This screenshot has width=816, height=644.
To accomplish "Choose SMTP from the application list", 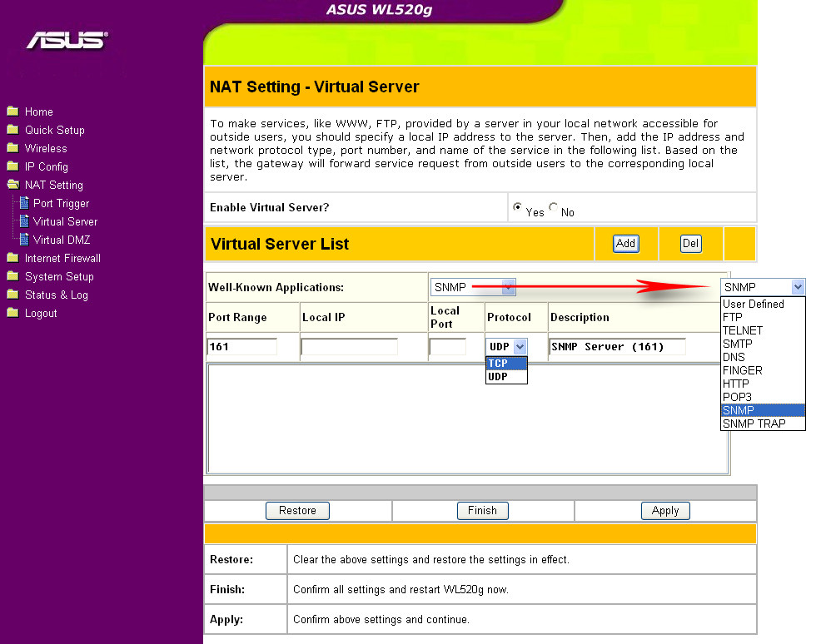I will point(763,344).
